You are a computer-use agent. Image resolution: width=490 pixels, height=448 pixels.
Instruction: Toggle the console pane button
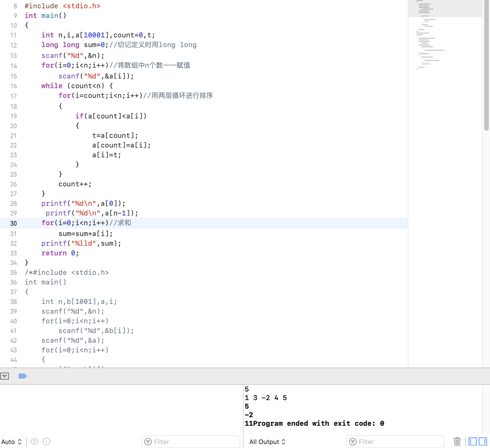483,441
